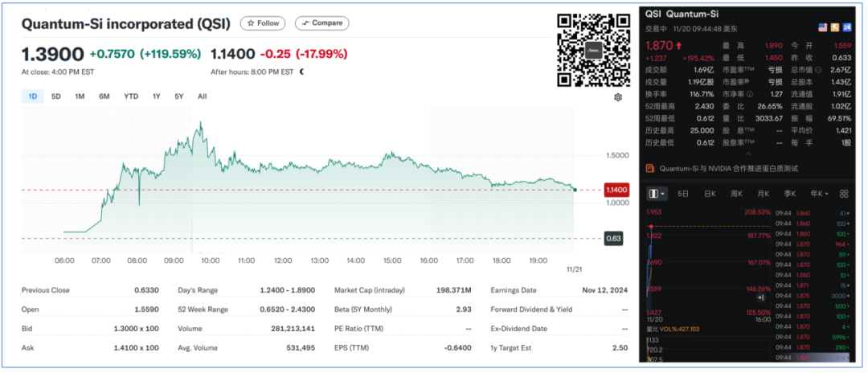Switch to the YTD chart range
The image size is (868, 373).
pyautogui.click(x=131, y=96)
